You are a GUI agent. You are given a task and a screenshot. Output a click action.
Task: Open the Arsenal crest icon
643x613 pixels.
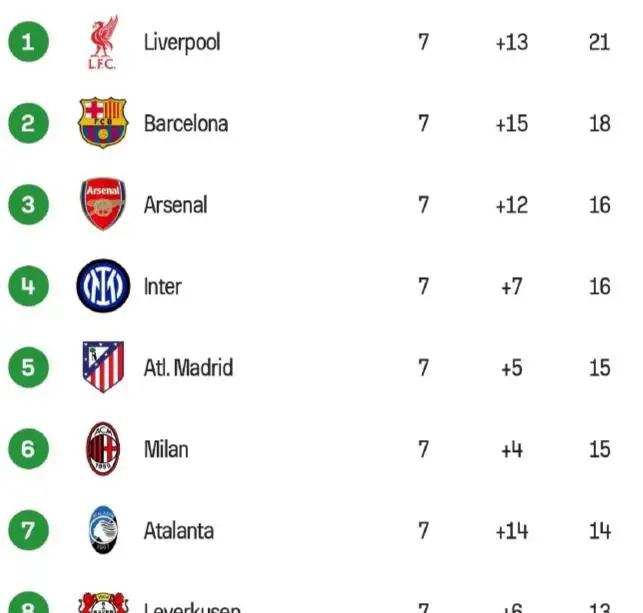tap(102, 204)
